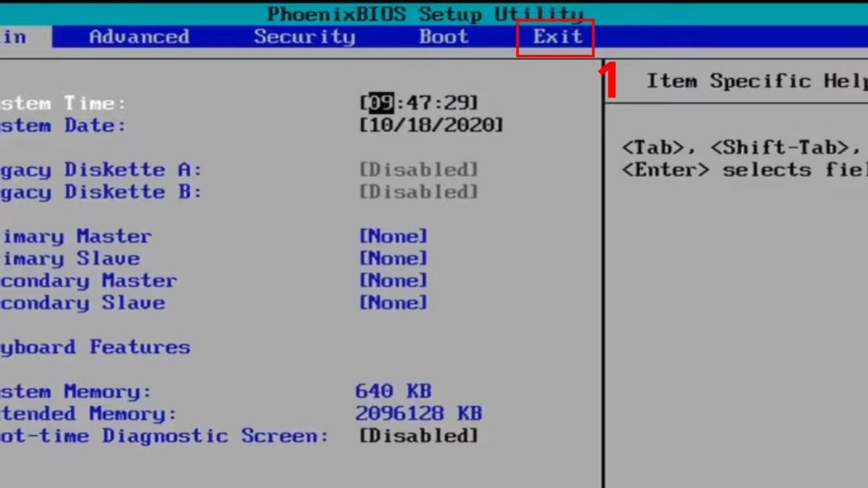The image size is (868, 488).
Task: Click the Secondary Slave label
Action: (x=82, y=303)
